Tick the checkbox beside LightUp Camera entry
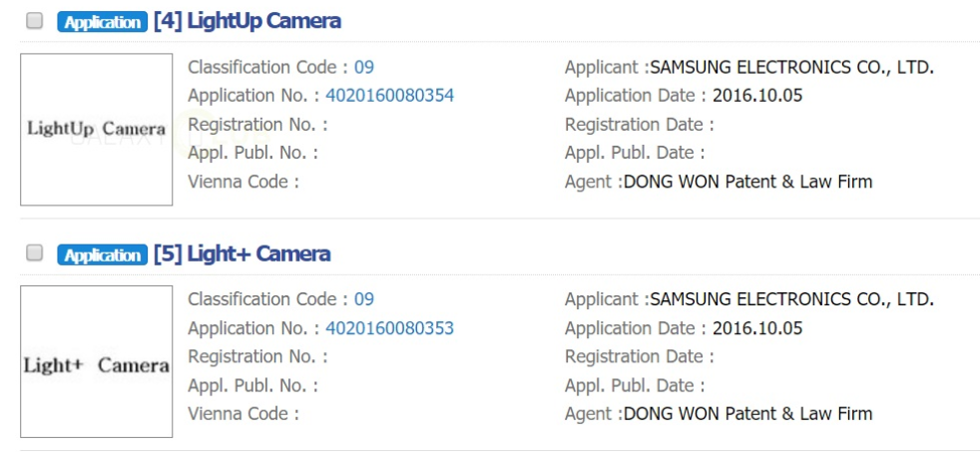Viewport: 980px width, 466px height. click(35, 21)
